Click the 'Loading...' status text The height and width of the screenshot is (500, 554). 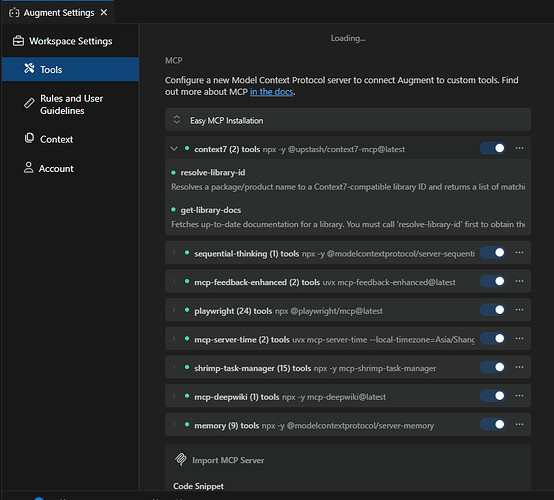click(x=348, y=38)
